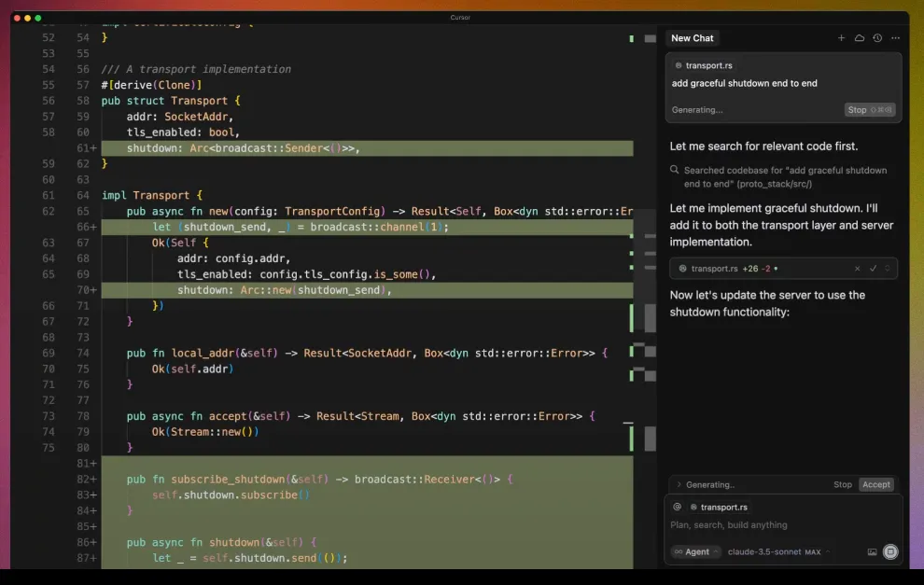Add context using the @ symbol
The image size is (924, 585).
[677, 507]
